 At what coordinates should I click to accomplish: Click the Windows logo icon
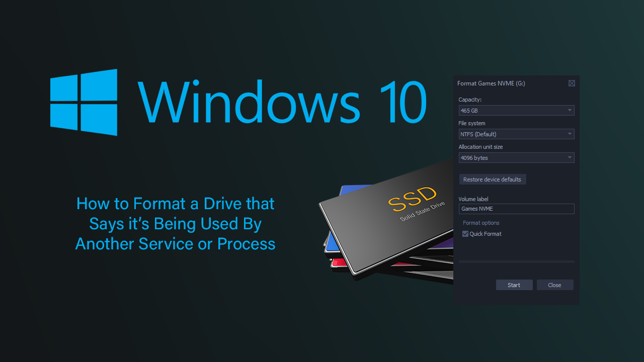click(x=84, y=103)
